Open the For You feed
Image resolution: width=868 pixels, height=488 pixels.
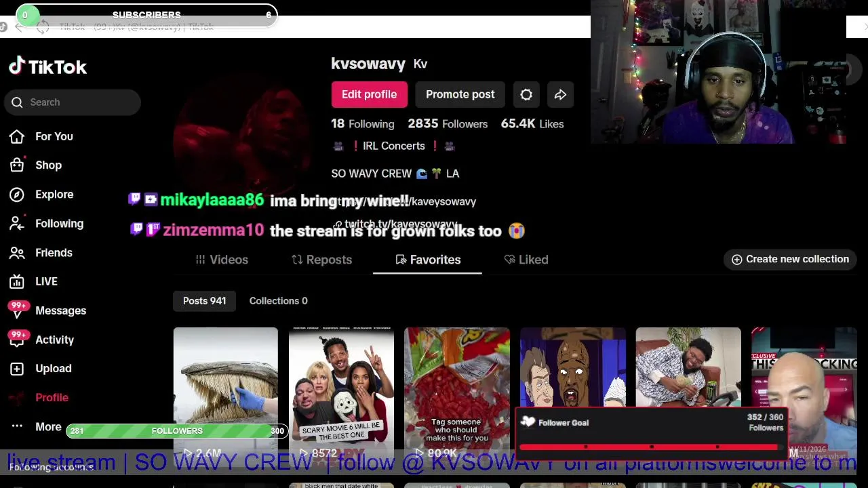(54, 136)
